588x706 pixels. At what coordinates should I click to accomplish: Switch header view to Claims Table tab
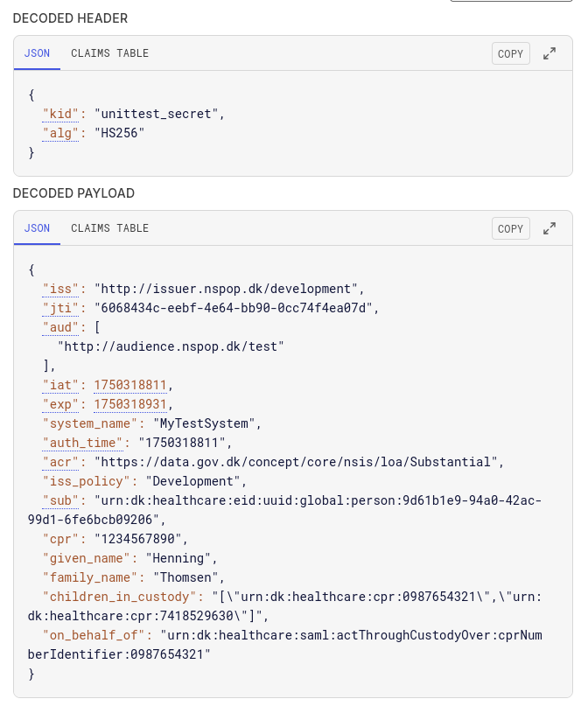tap(109, 53)
